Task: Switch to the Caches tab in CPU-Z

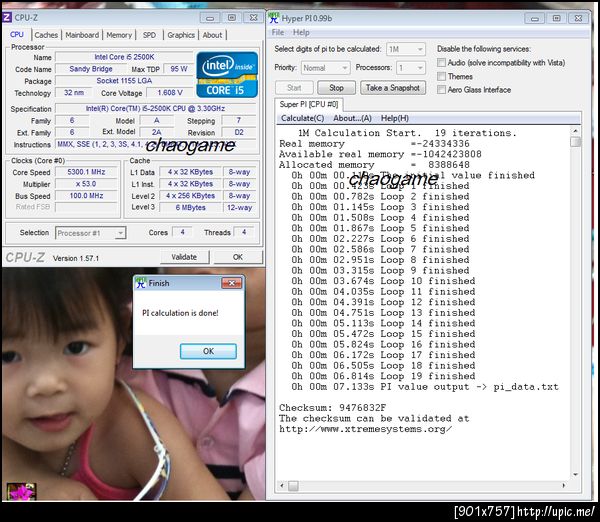Action: 46,35
